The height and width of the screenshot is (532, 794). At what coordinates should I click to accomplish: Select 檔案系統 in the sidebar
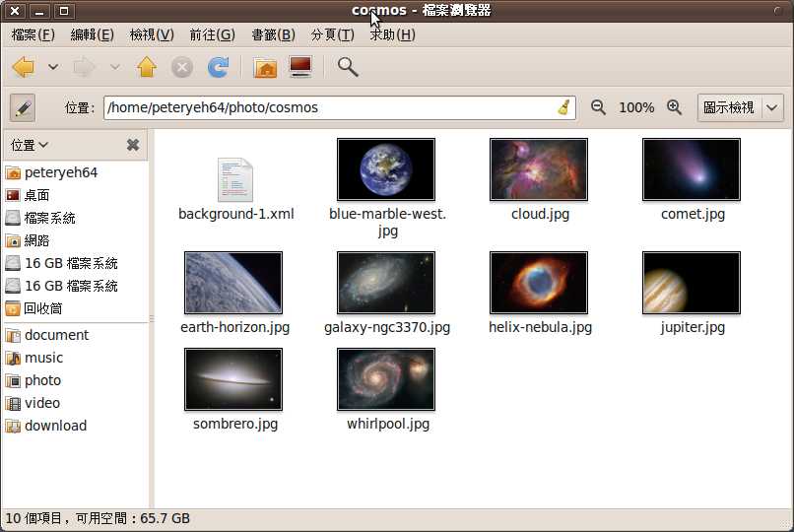pyautogui.click(x=75, y=218)
